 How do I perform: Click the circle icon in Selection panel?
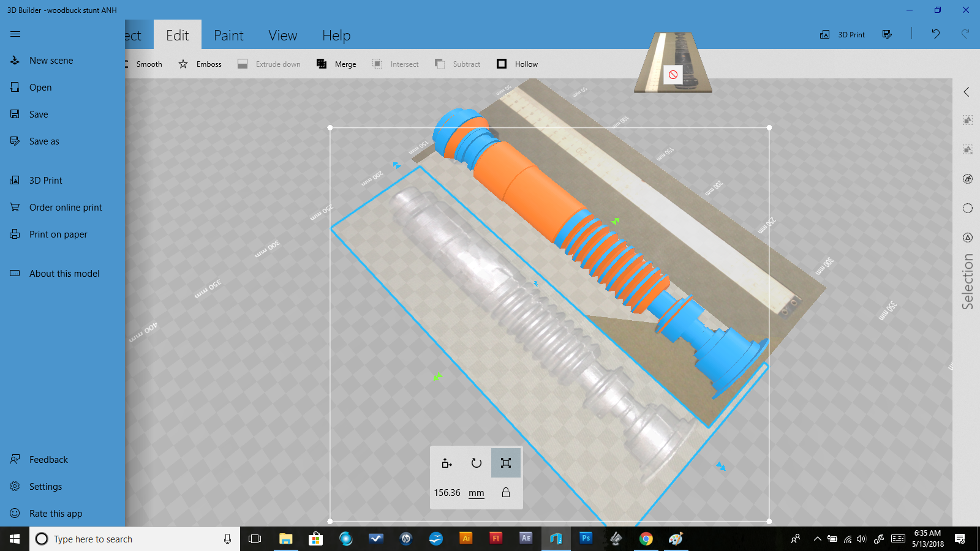968,208
